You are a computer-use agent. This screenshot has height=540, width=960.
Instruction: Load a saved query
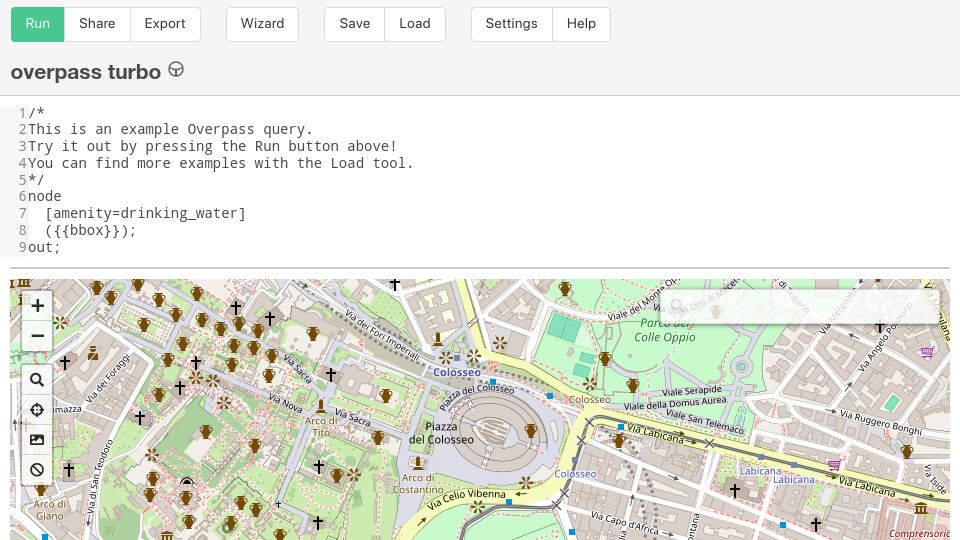coord(414,24)
